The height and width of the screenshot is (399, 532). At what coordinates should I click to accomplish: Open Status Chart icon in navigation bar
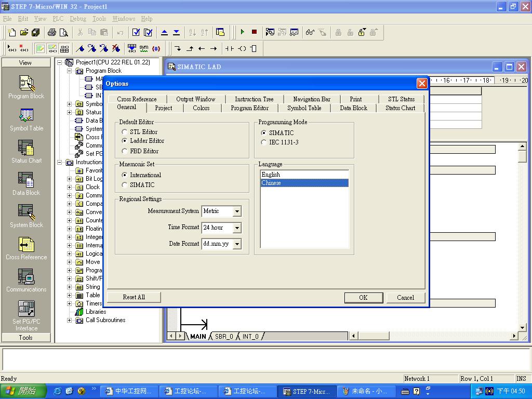26,152
